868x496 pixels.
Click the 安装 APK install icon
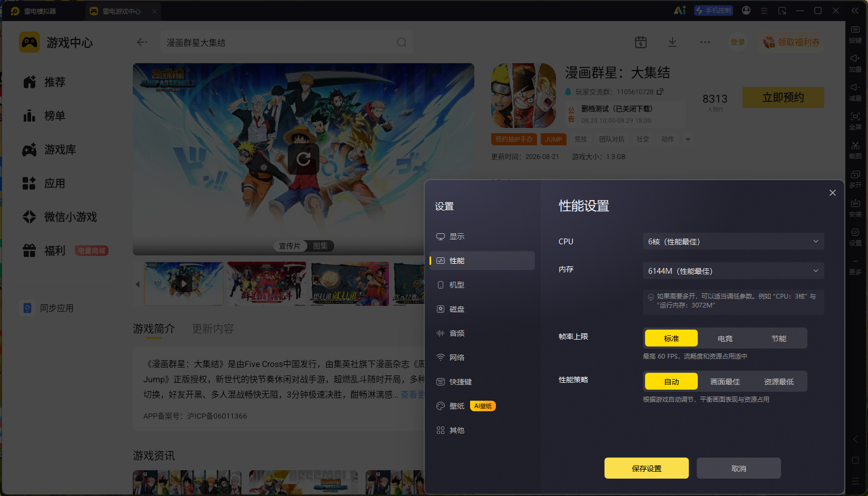pyautogui.click(x=855, y=207)
